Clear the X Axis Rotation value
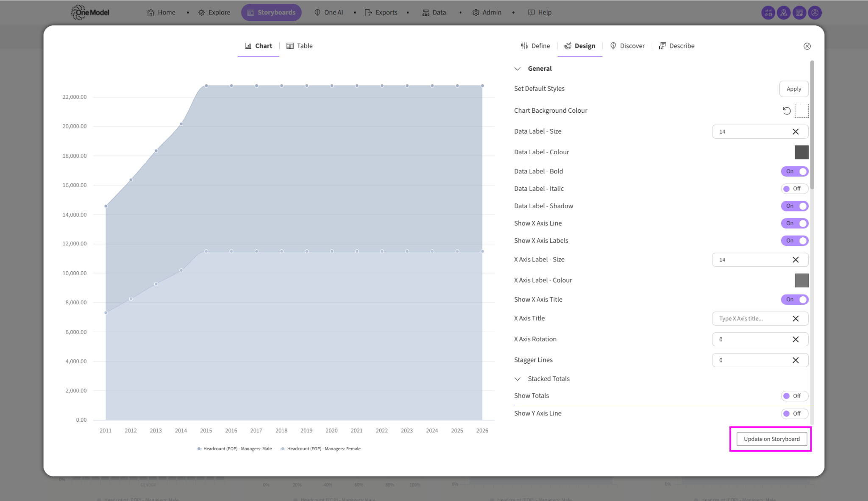The height and width of the screenshot is (501, 868). pos(796,340)
